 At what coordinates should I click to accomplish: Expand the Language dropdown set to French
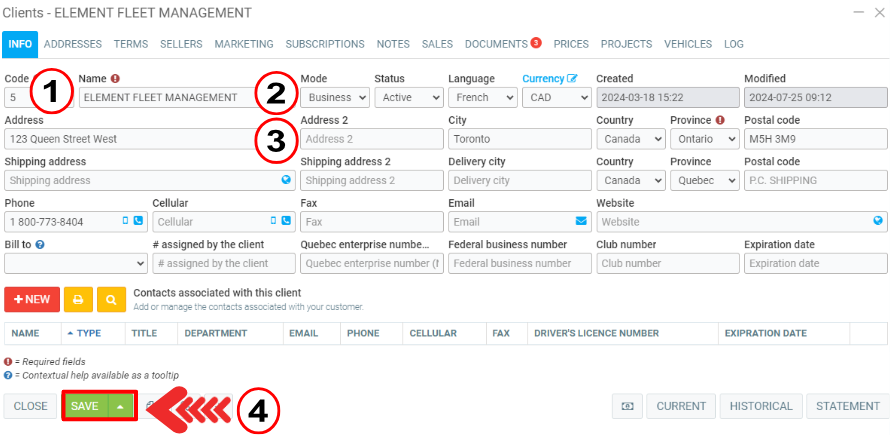pos(482,98)
